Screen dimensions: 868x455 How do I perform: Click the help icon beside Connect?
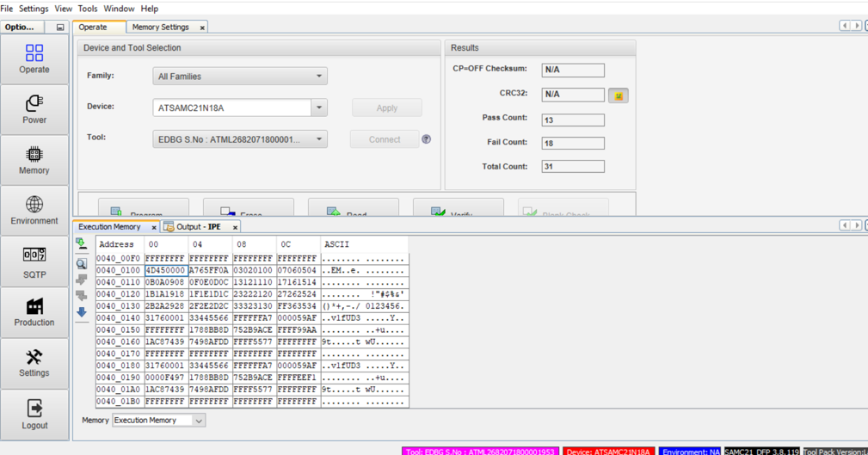pos(426,139)
